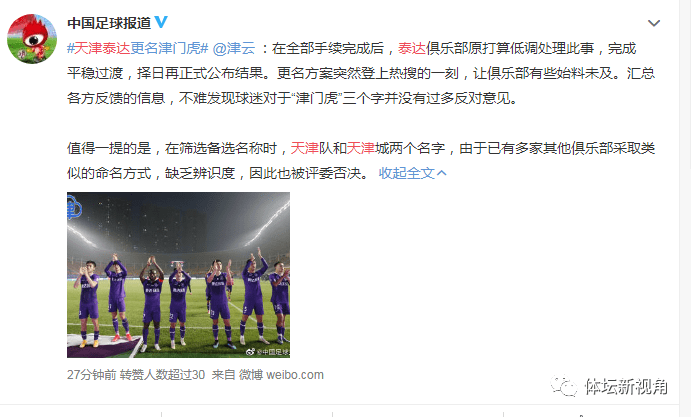Click the red 天津 keyword in 天津队
The width and height of the screenshot is (691, 417).
point(305,148)
